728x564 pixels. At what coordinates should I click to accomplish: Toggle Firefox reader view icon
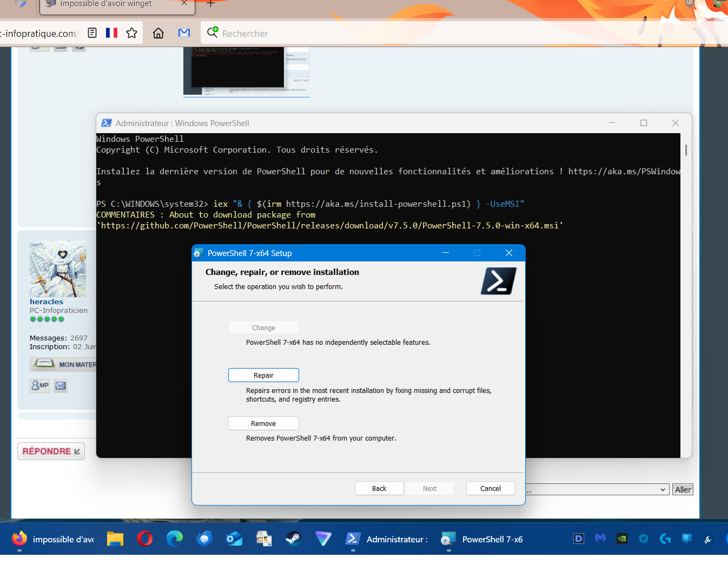click(92, 33)
